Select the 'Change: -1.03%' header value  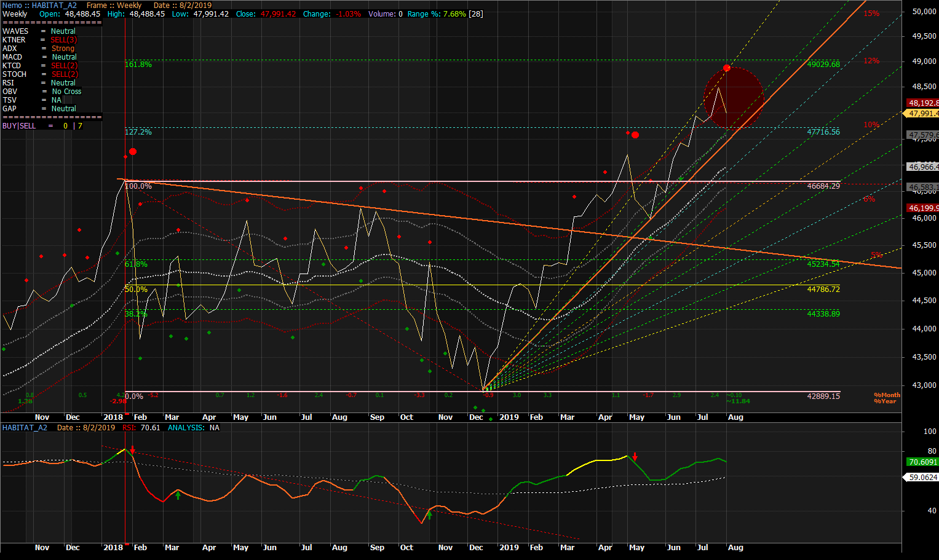(x=332, y=14)
